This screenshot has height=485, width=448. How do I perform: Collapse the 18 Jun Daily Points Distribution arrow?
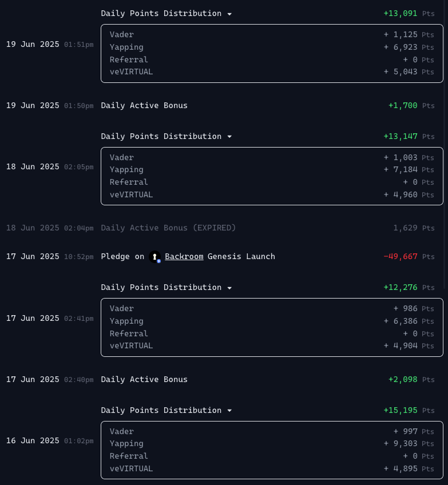pos(229,137)
